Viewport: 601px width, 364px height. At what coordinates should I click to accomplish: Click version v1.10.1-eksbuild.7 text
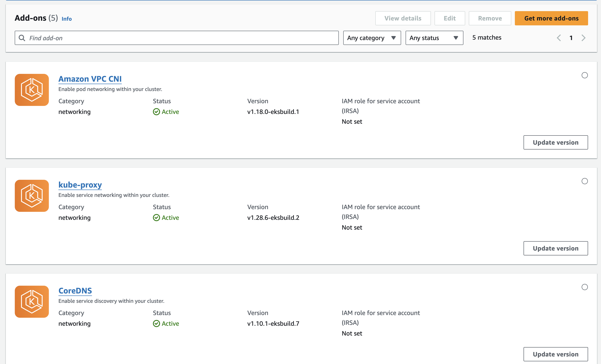click(x=273, y=324)
